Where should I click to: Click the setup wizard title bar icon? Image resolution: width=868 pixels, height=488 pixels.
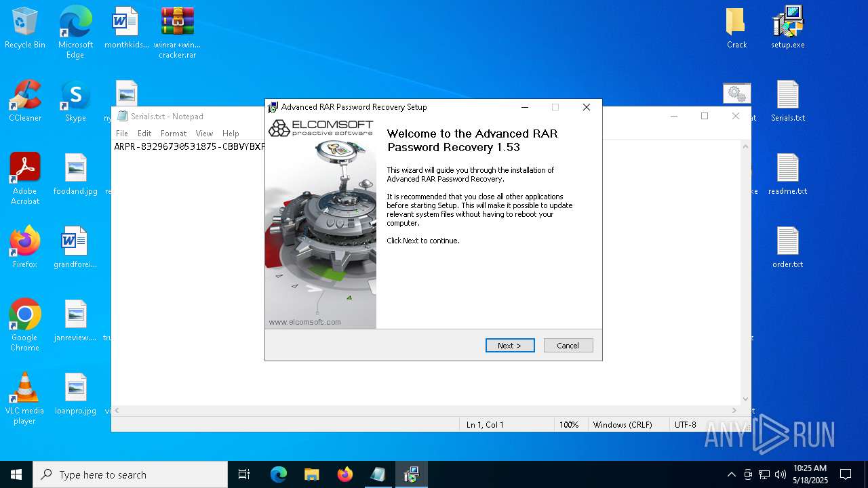pyautogui.click(x=273, y=107)
